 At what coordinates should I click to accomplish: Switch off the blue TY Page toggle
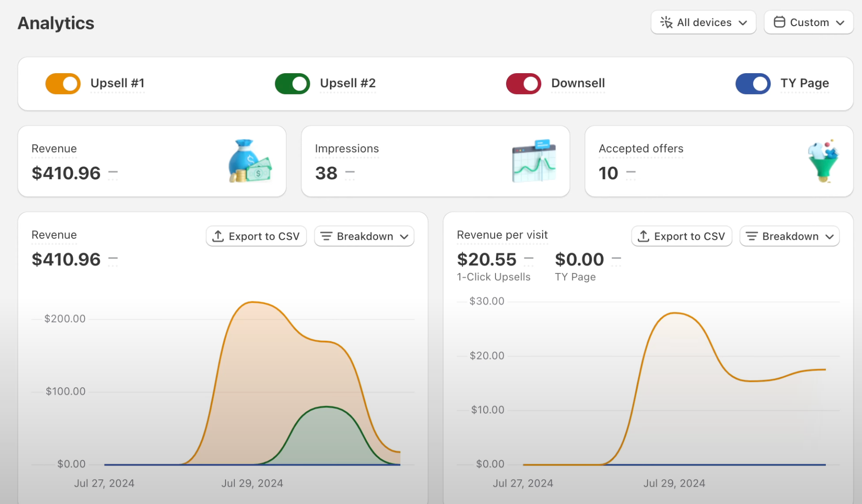753,84
